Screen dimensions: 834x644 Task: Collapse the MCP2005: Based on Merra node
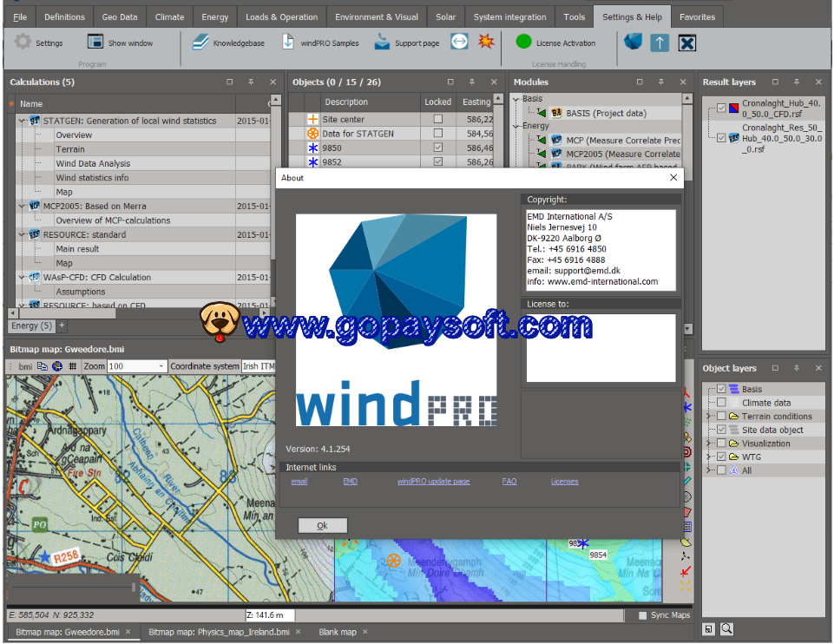(x=22, y=206)
